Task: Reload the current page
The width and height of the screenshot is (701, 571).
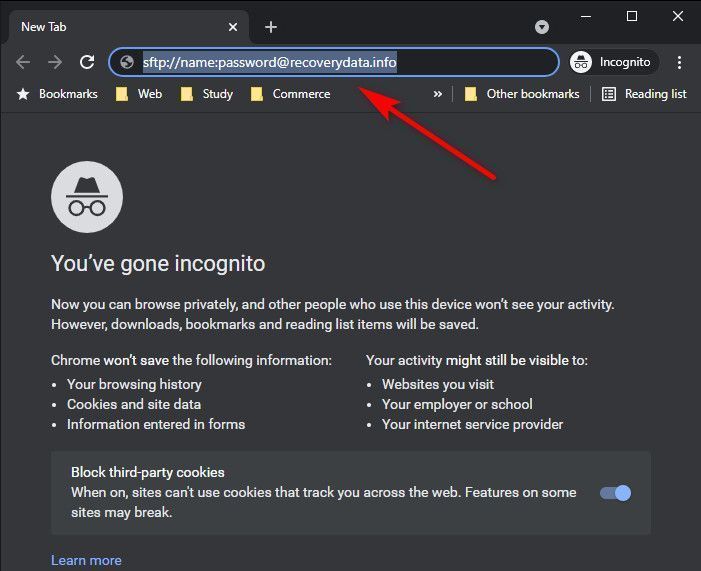Action: (x=87, y=62)
